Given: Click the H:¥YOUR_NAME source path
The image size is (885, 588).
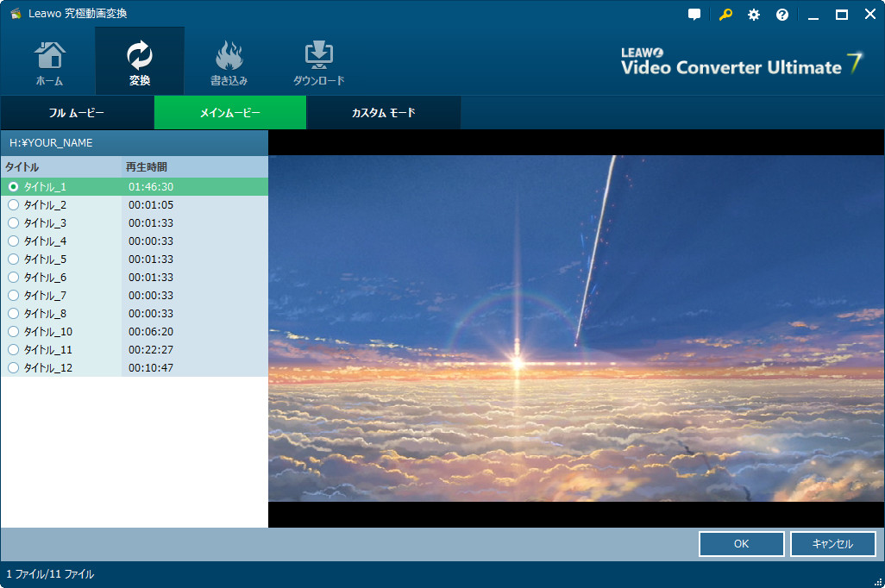Looking at the screenshot, I should pos(51,143).
